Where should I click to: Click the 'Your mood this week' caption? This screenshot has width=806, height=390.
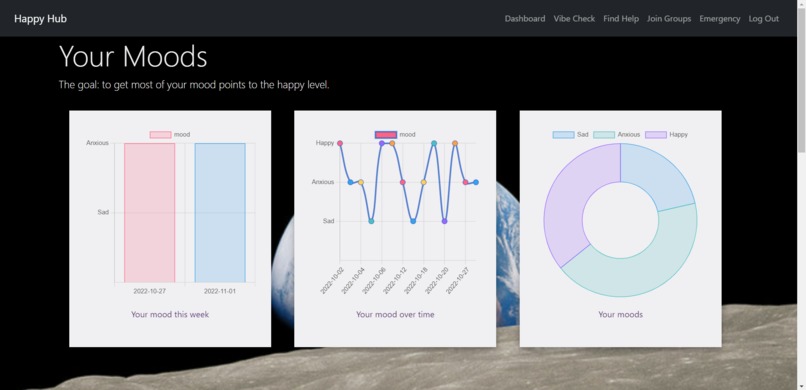(x=170, y=314)
